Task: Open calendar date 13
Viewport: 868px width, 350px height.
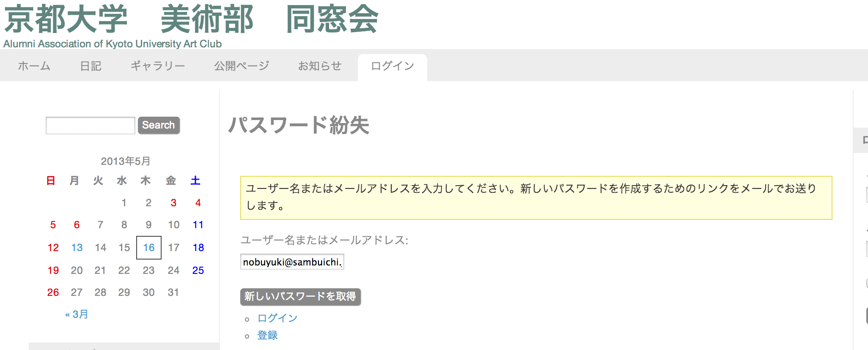Action: (77, 247)
